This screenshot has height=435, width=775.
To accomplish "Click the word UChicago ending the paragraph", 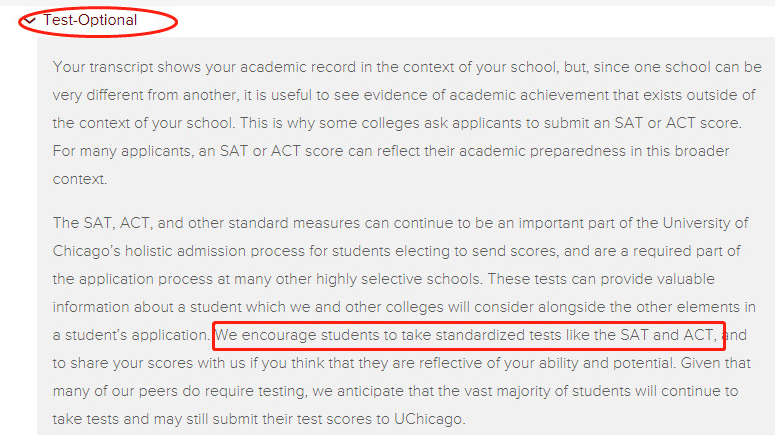I will tap(429, 419).
